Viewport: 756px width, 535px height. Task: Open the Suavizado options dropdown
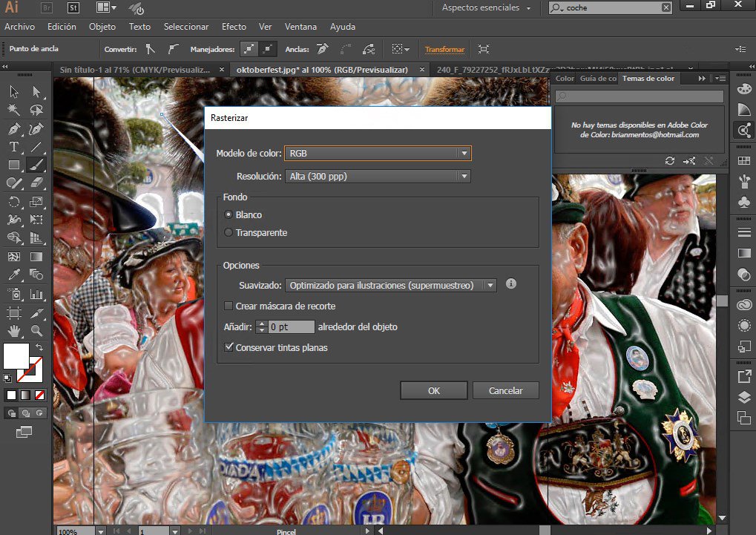[390, 285]
